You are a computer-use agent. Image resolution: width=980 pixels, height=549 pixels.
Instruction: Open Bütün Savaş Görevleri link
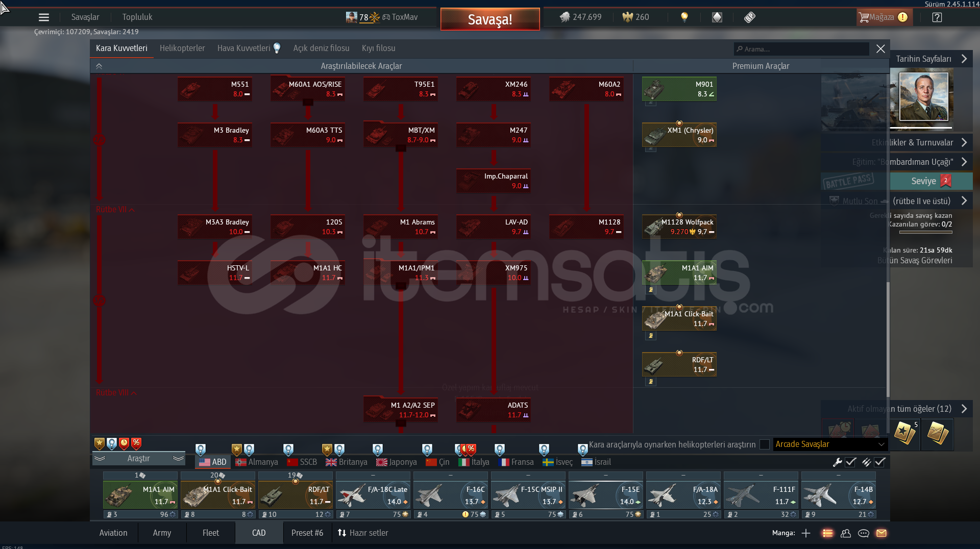pos(915,261)
